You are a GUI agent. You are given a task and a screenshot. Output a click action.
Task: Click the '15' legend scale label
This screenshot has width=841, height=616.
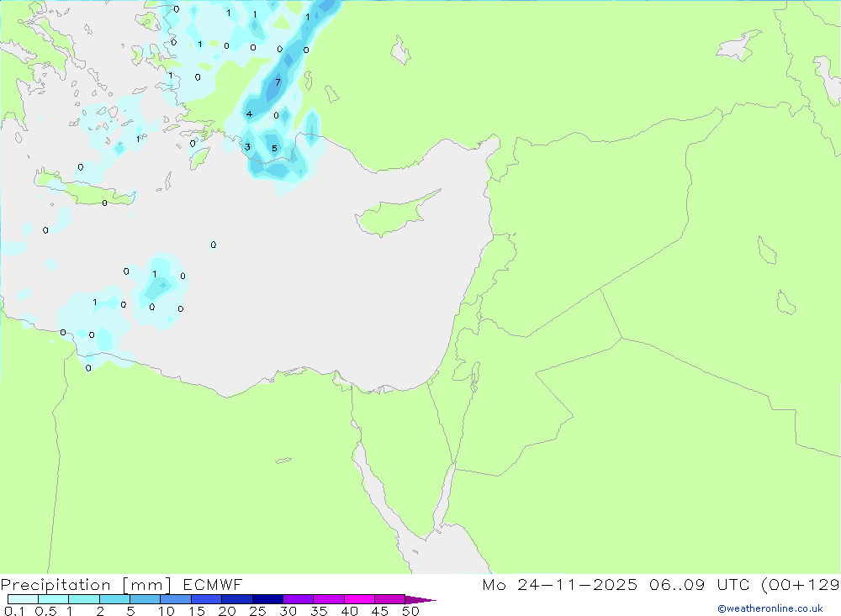pos(197,611)
